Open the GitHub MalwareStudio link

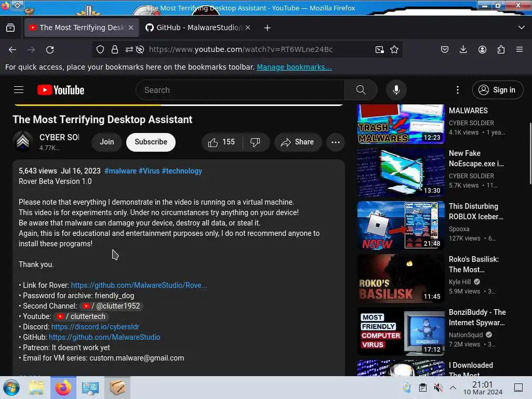[x=104, y=337]
